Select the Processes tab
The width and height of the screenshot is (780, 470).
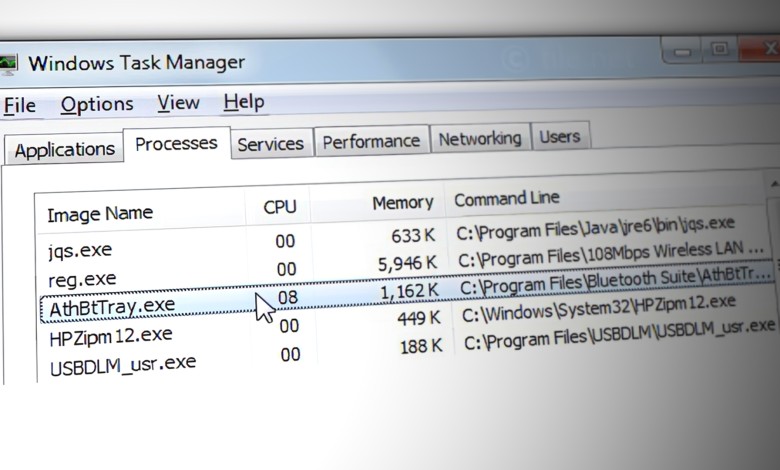176,144
